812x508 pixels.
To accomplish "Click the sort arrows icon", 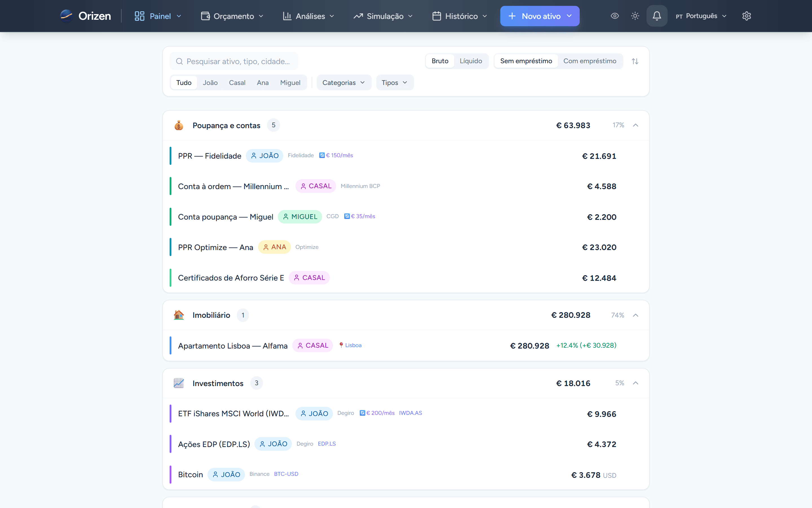I will [635, 61].
